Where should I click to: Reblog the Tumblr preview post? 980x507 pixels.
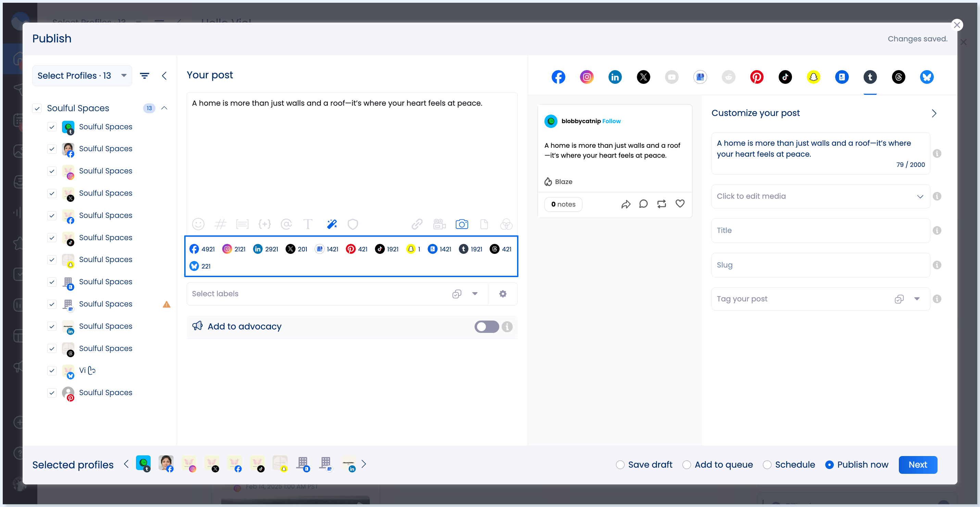(662, 204)
